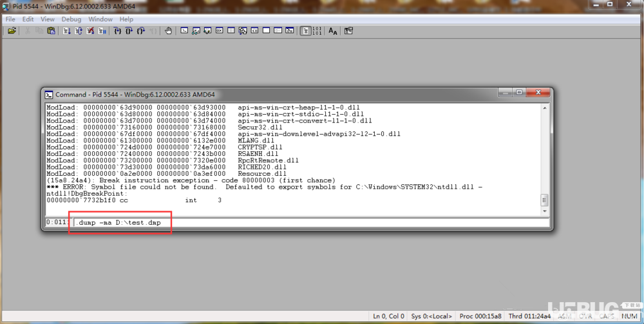The width and height of the screenshot is (644, 324).
Task: Click the Step Over braces icon
Action: (129, 31)
